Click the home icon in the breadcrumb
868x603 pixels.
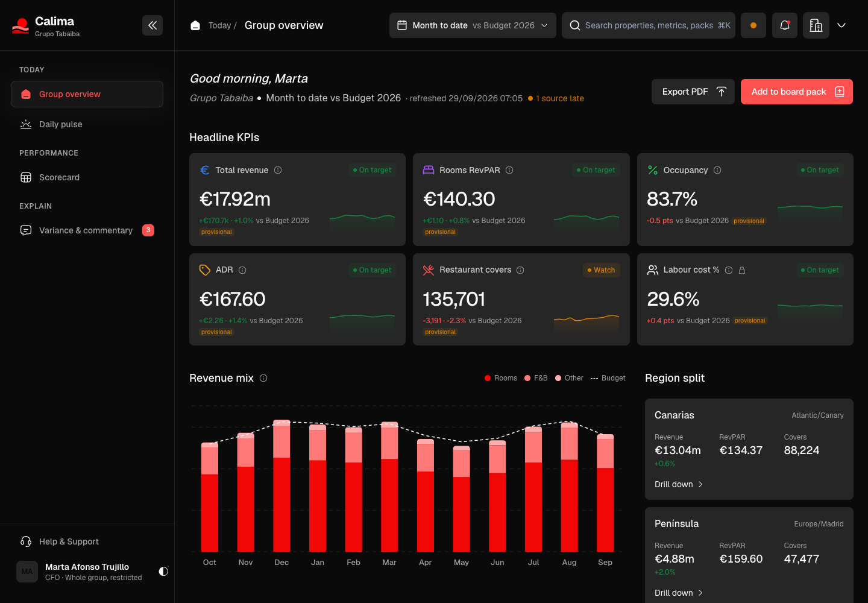195,25
